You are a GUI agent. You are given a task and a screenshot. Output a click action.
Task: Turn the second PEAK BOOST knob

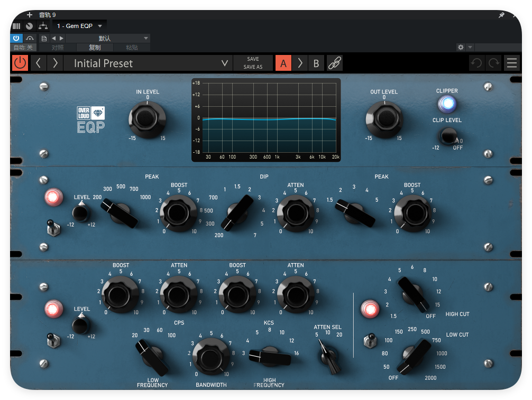coord(412,213)
